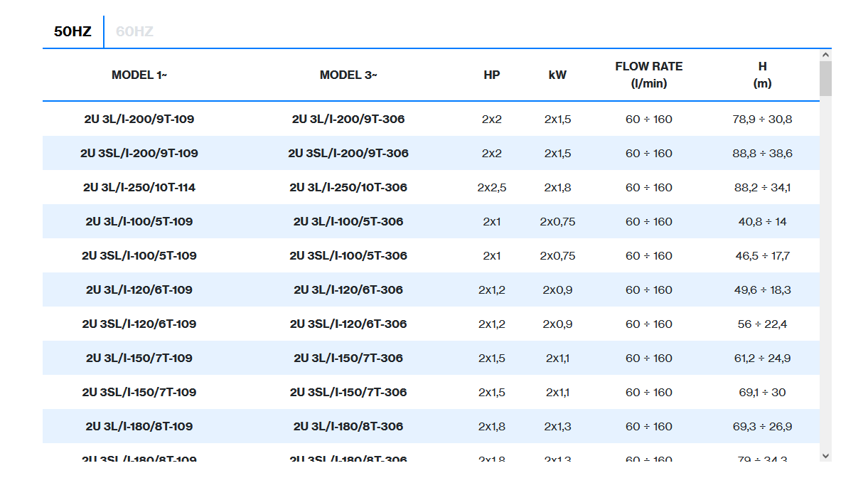Image resolution: width=868 pixels, height=478 pixels.
Task: Click the HP column header
Action: [x=492, y=75]
